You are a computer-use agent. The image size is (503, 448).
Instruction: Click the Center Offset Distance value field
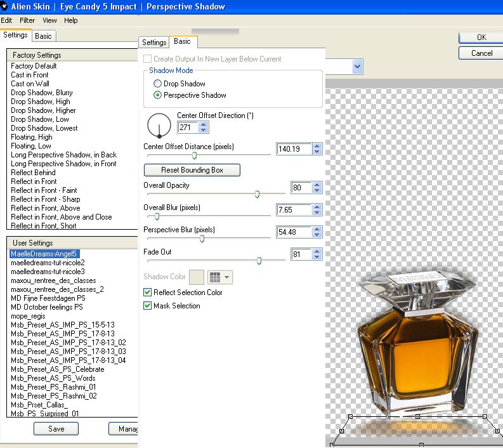294,149
